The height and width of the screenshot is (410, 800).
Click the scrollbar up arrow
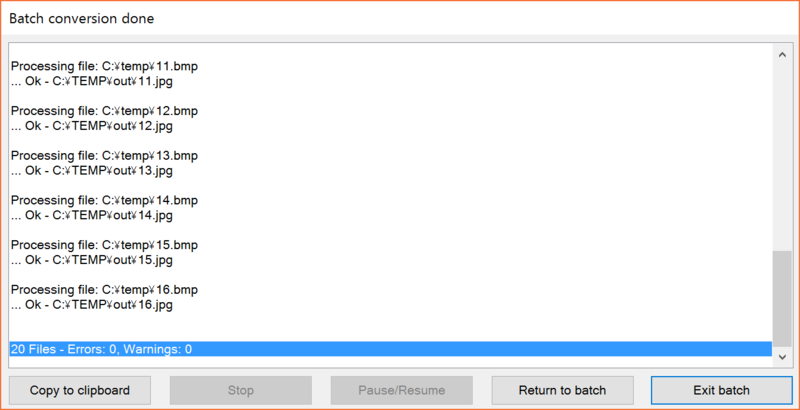point(782,55)
